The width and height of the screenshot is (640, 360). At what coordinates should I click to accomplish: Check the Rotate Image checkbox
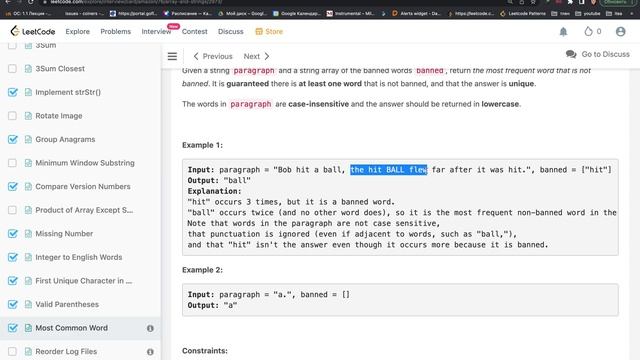pos(13,116)
